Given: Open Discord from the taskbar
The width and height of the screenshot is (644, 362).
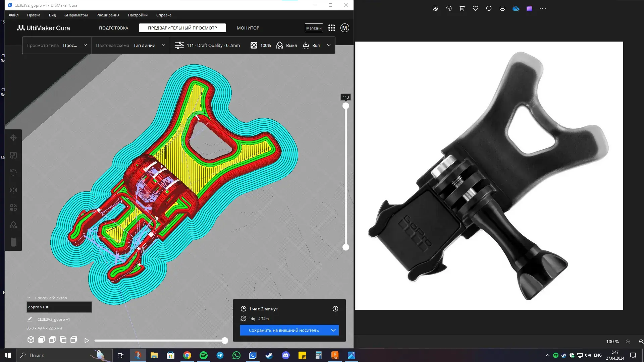Looking at the screenshot, I should point(286,355).
